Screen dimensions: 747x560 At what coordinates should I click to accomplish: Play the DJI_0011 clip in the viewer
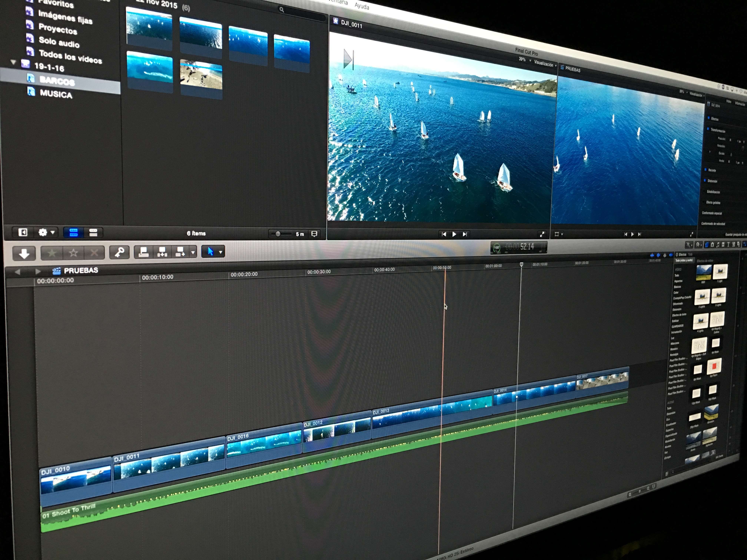[454, 234]
